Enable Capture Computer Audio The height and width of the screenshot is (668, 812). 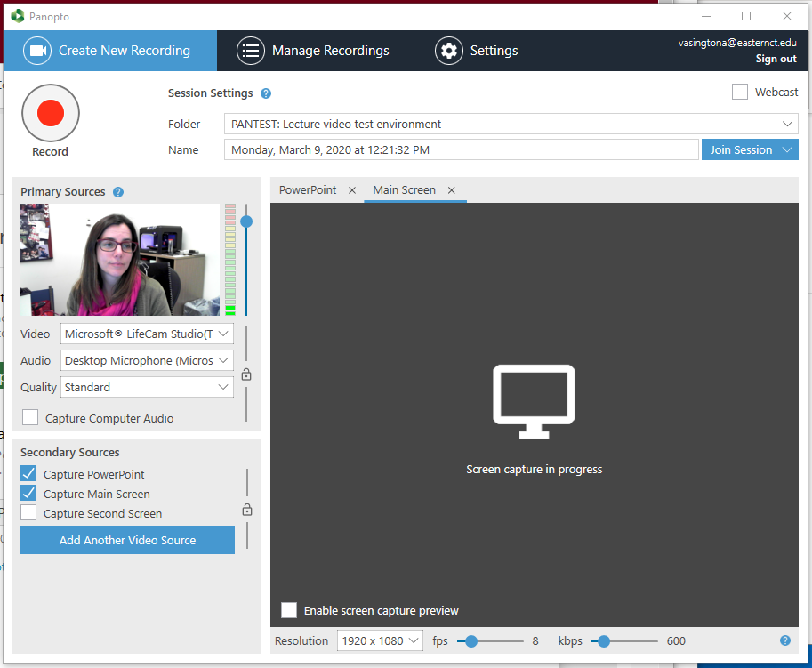click(x=30, y=418)
